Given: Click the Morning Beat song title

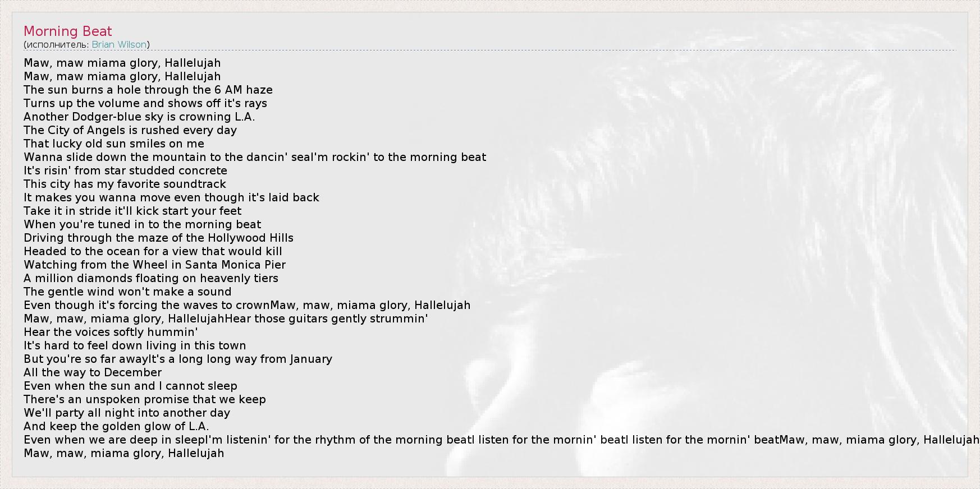Looking at the screenshot, I should [68, 31].
